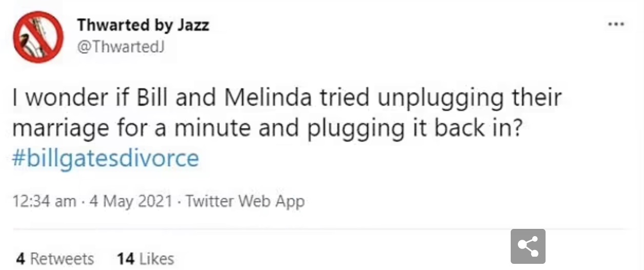
Task: Click the Twitter Web App source link
Action: pyautogui.click(x=245, y=201)
